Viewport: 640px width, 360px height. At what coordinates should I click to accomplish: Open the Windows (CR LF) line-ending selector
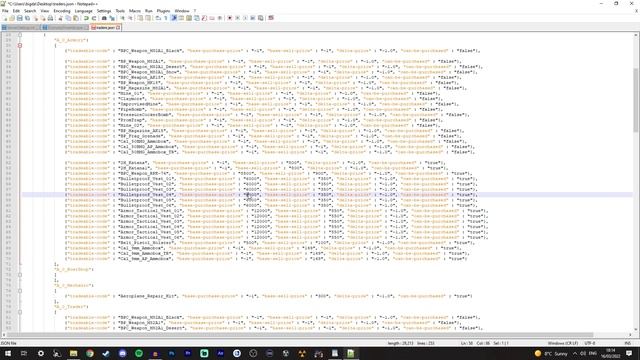[x=562, y=343]
